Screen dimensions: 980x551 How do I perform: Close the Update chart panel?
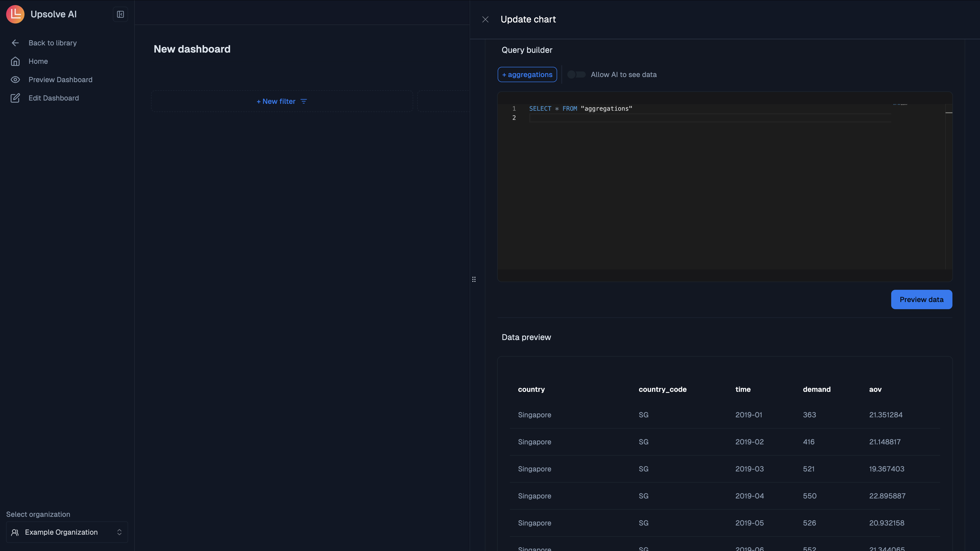click(485, 19)
